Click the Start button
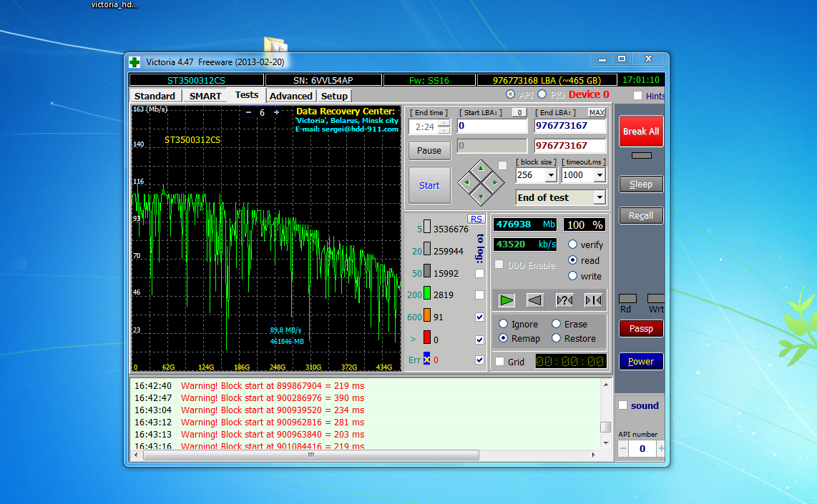 429,185
